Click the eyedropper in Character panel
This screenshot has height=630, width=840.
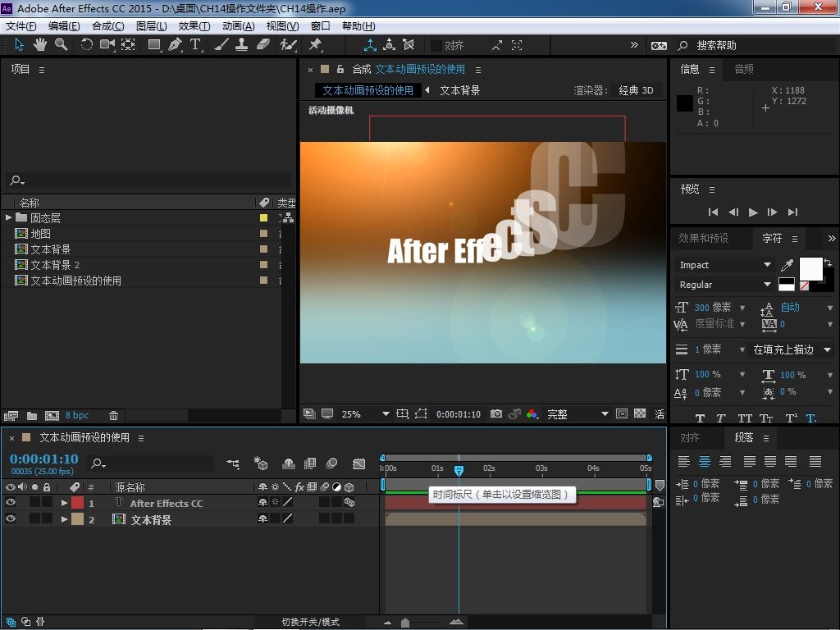click(787, 265)
